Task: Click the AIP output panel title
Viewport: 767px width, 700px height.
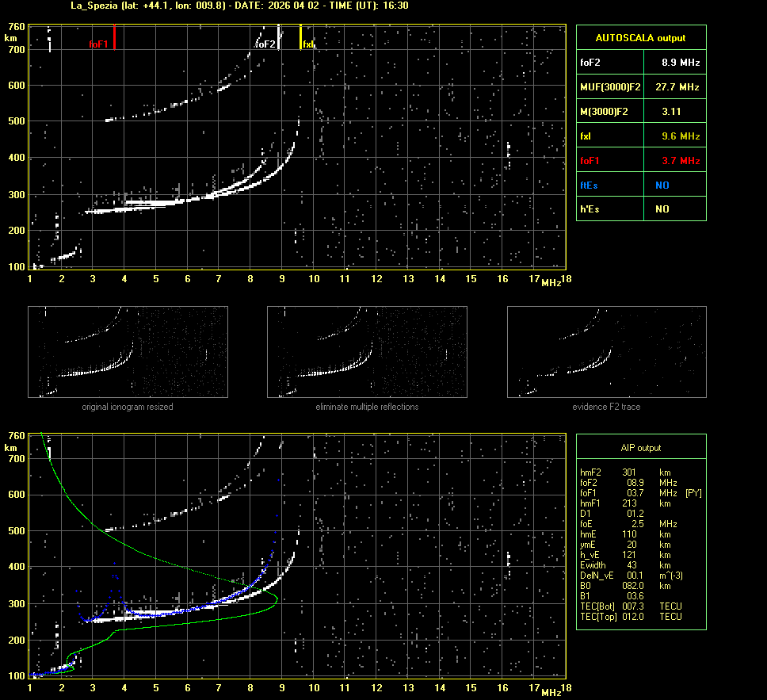Action: (640, 448)
